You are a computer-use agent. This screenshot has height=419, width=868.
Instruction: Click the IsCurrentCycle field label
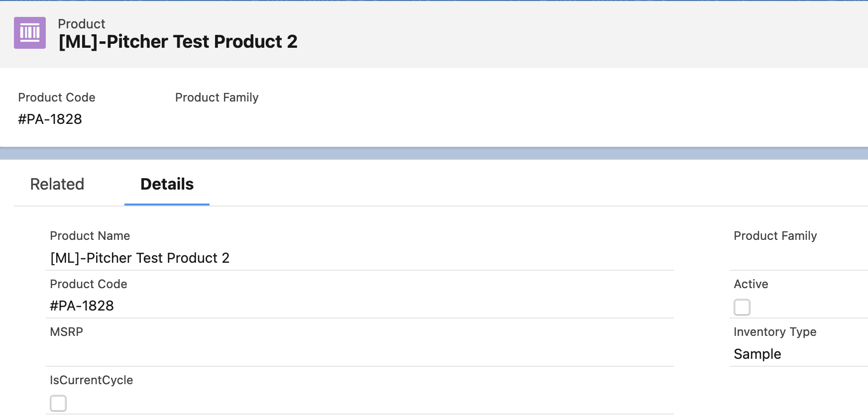tap(92, 380)
